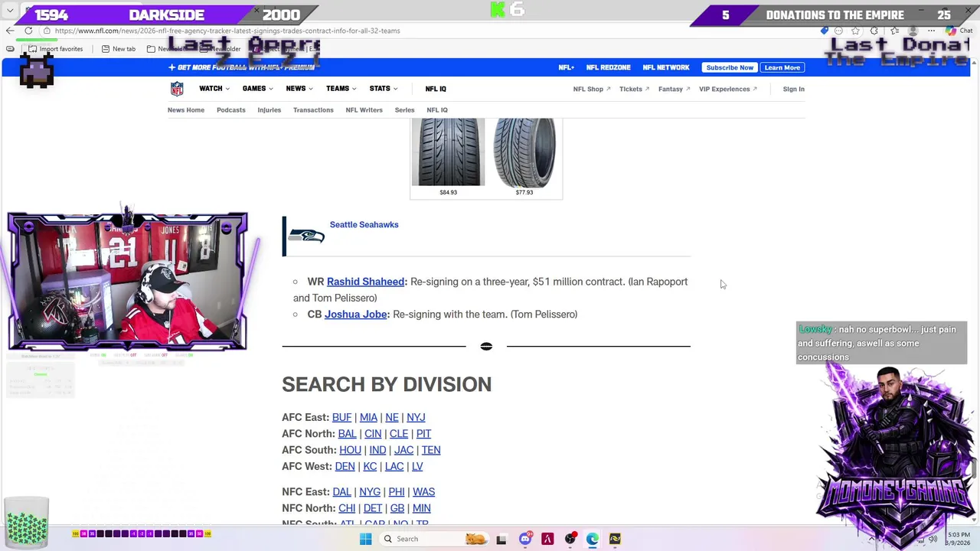Open the Transactions tab
The width and height of the screenshot is (980, 551).
point(313,110)
